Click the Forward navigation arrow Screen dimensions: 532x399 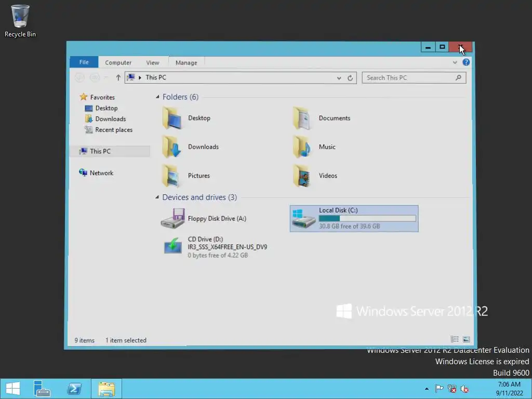(x=95, y=78)
